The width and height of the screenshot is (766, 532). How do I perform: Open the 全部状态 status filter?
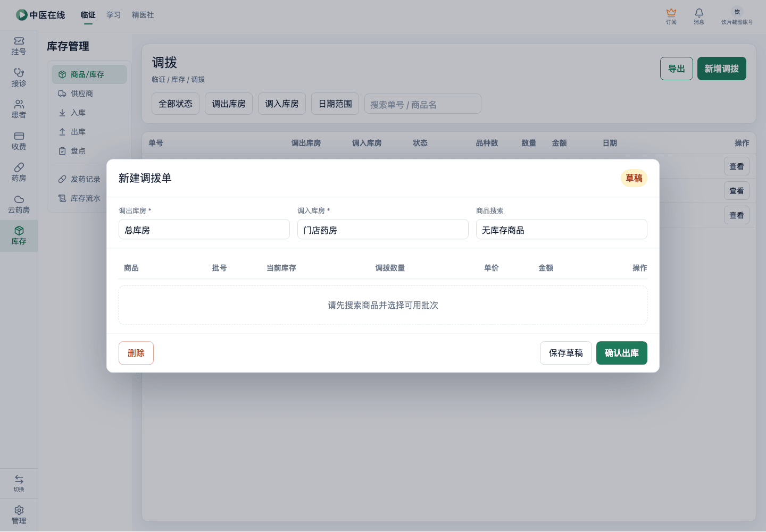176,104
